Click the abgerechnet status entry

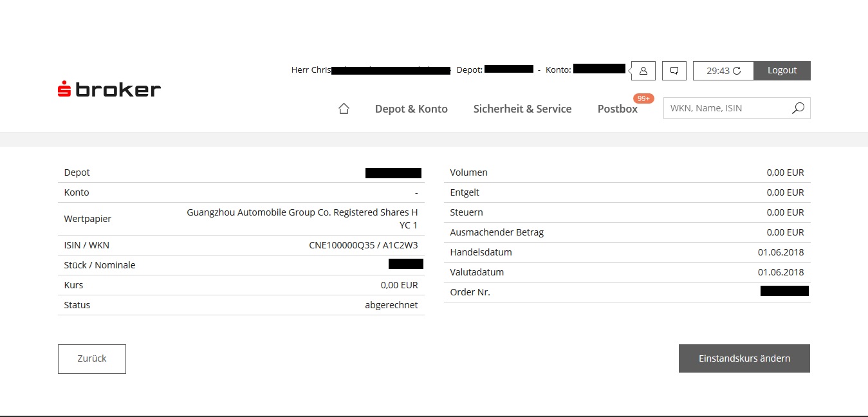[391, 304]
